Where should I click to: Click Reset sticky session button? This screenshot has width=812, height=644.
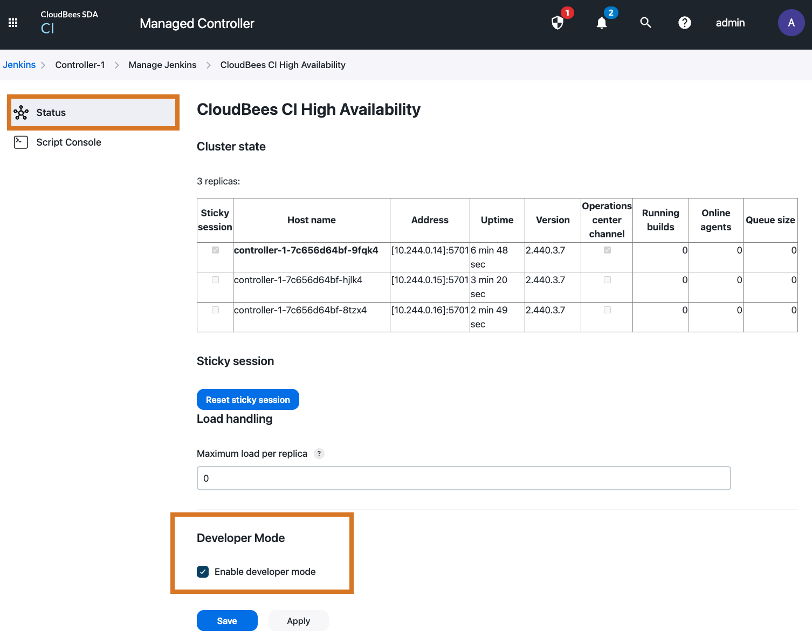[x=248, y=400]
